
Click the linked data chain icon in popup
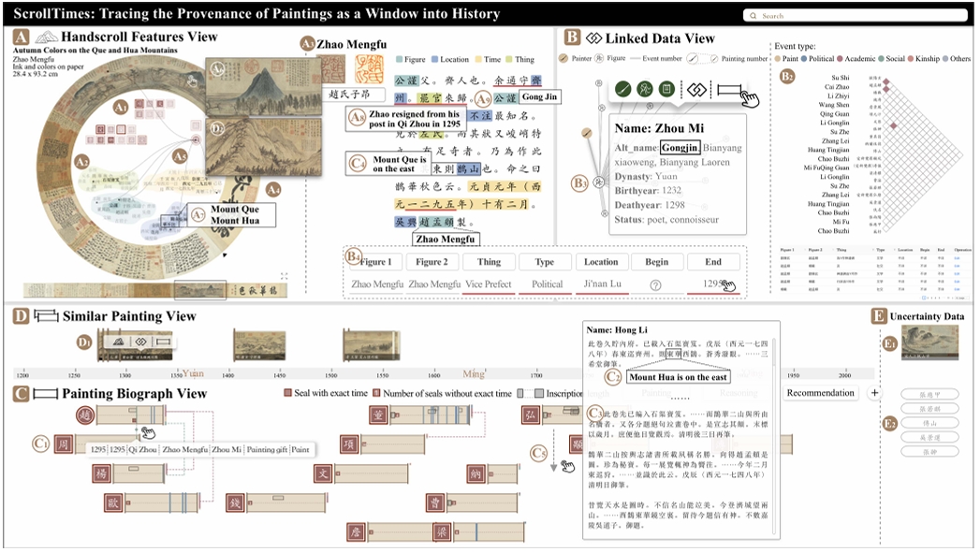696,90
